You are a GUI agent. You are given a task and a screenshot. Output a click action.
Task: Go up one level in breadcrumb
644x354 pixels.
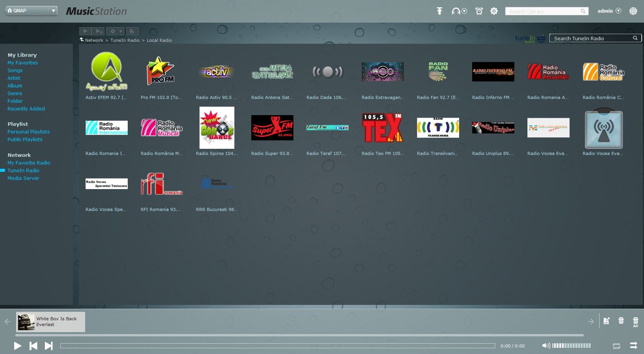(x=82, y=40)
